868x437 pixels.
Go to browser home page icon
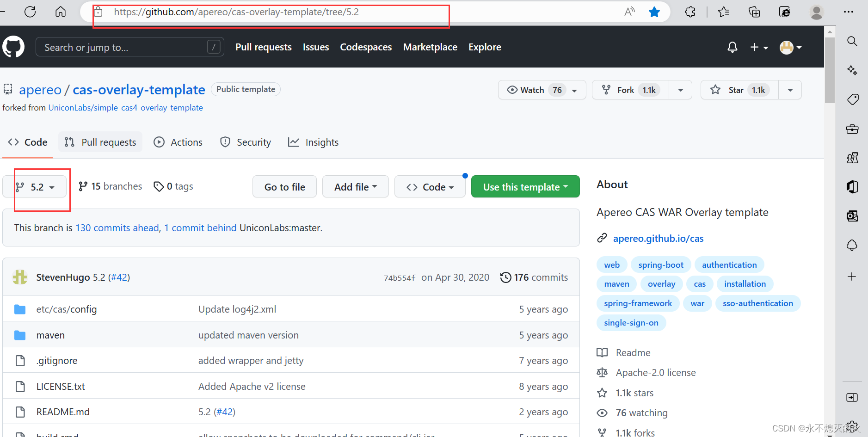(x=61, y=12)
